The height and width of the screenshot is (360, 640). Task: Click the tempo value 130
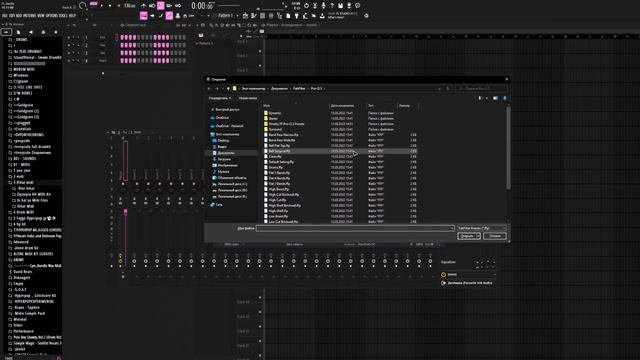click(129, 5)
